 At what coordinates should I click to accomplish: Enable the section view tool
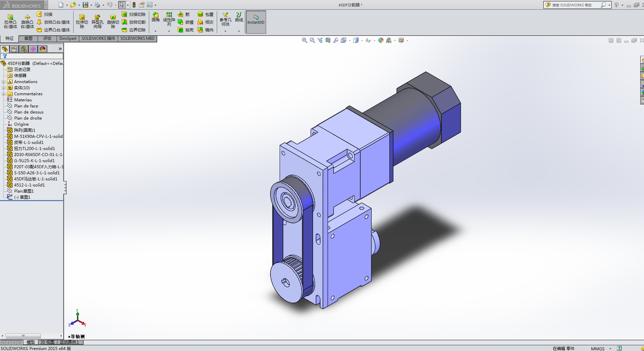tap(328, 40)
